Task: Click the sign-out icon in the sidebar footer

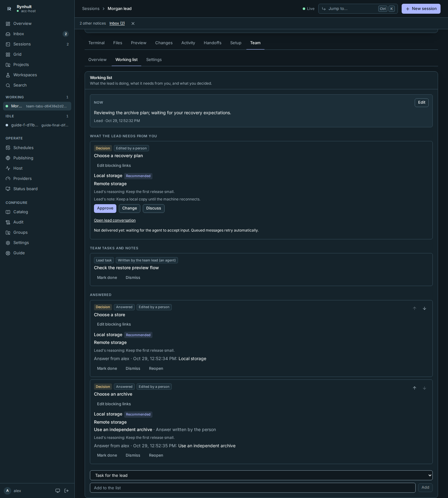Action: click(x=66, y=491)
